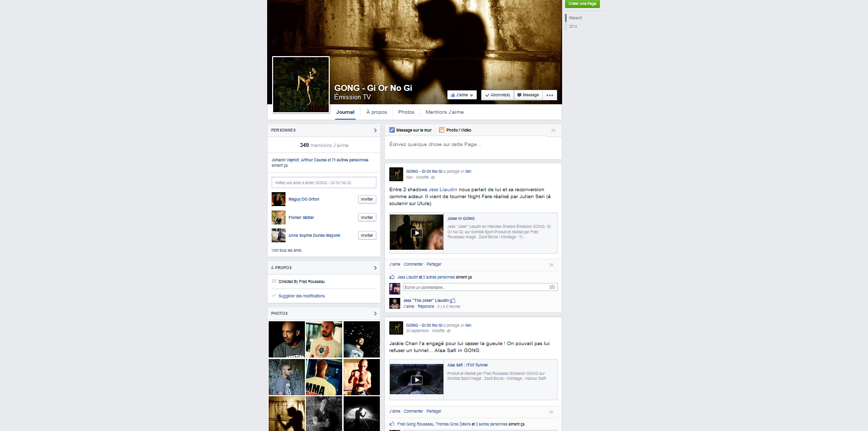The height and width of the screenshot is (431, 868).
Task: Switch to the Photos tab
Action: tap(406, 112)
